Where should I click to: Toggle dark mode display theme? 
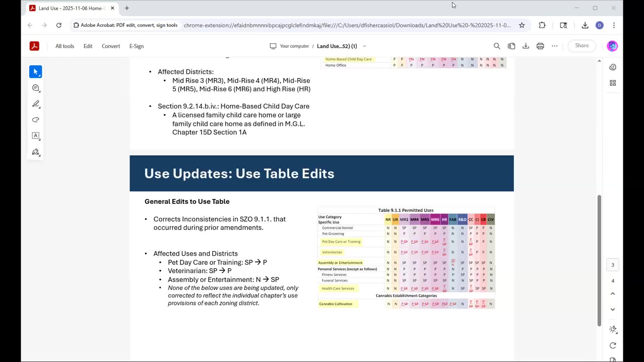613,329
